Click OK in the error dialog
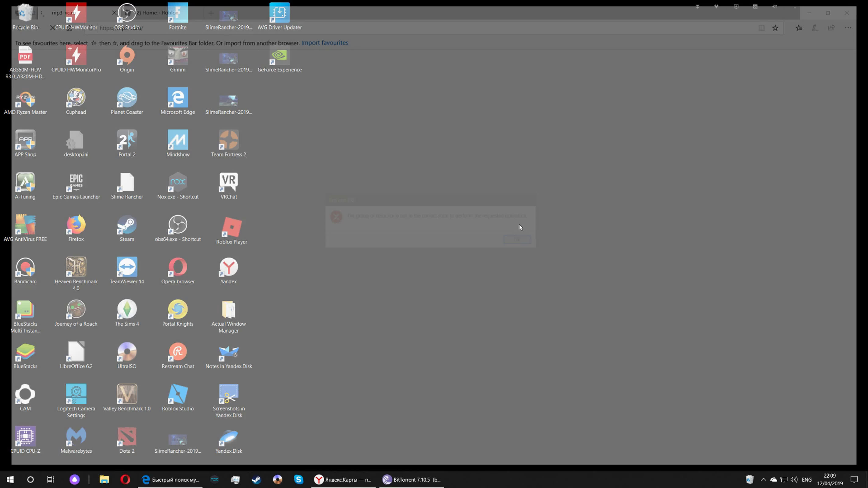This screenshot has height=488, width=868. click(517, 239)
